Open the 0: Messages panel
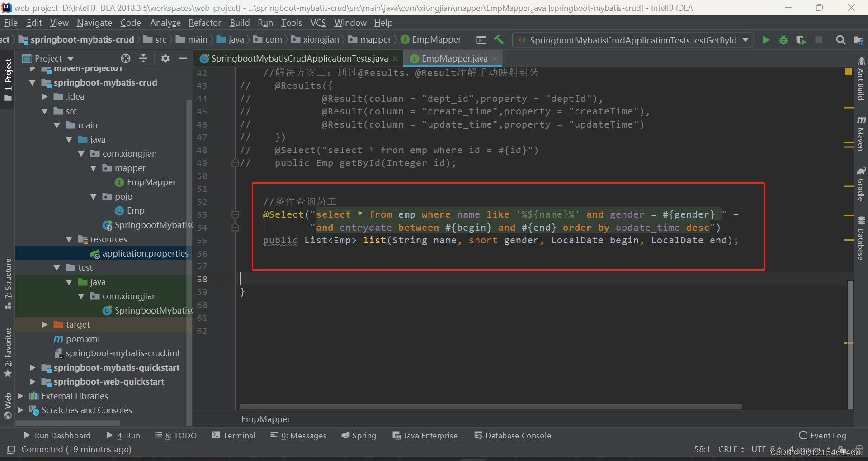 tap(298, 435)
